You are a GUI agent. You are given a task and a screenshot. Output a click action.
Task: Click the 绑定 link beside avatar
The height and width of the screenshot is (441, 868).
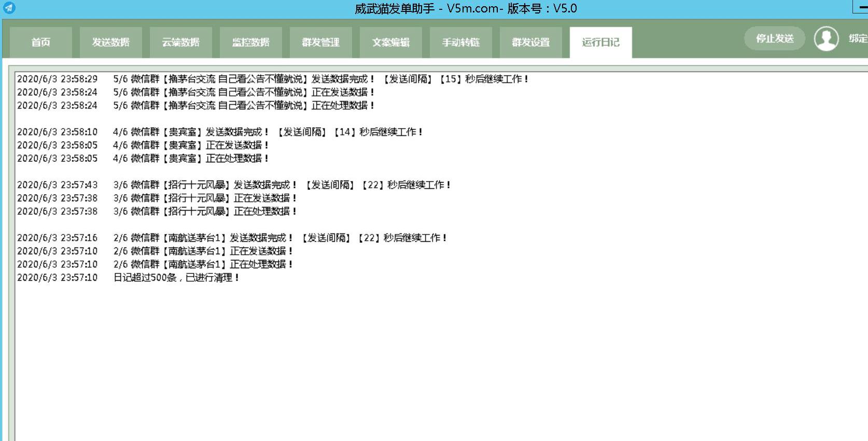click(x=858, y=38)
